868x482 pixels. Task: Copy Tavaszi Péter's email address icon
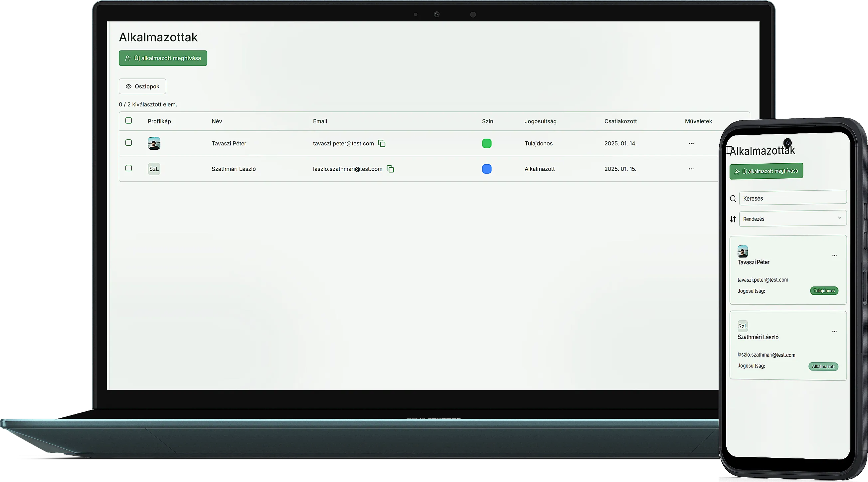tap(382, 143)
